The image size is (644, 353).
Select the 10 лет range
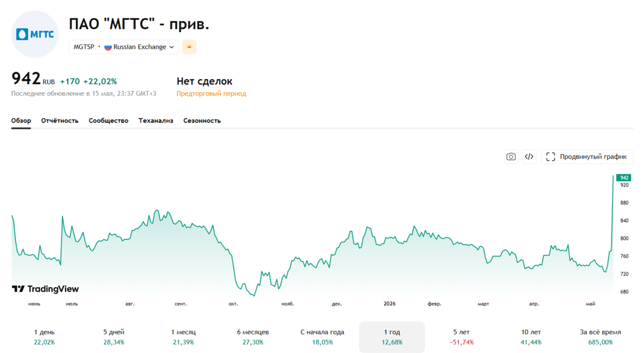point(531,337)
